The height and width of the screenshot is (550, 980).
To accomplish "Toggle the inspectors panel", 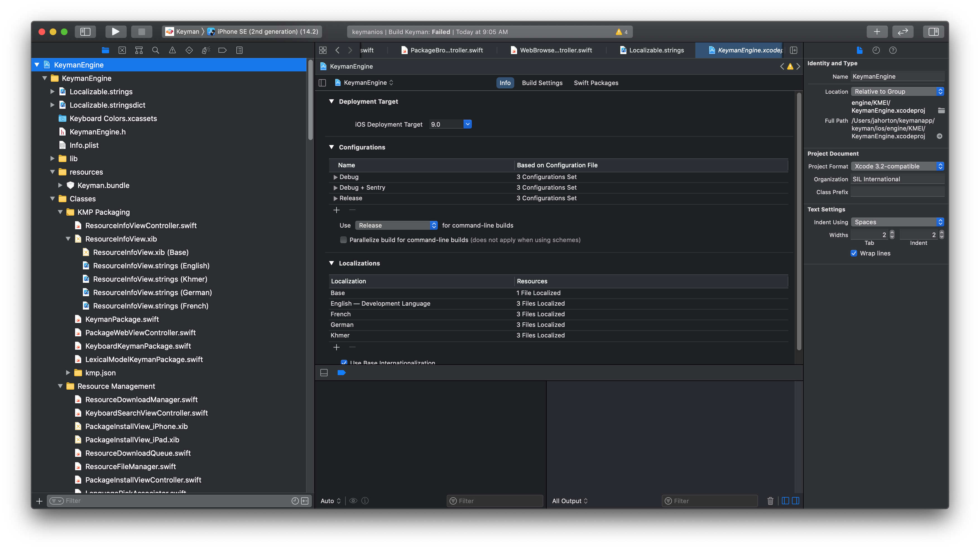I will tap(933, 32).
